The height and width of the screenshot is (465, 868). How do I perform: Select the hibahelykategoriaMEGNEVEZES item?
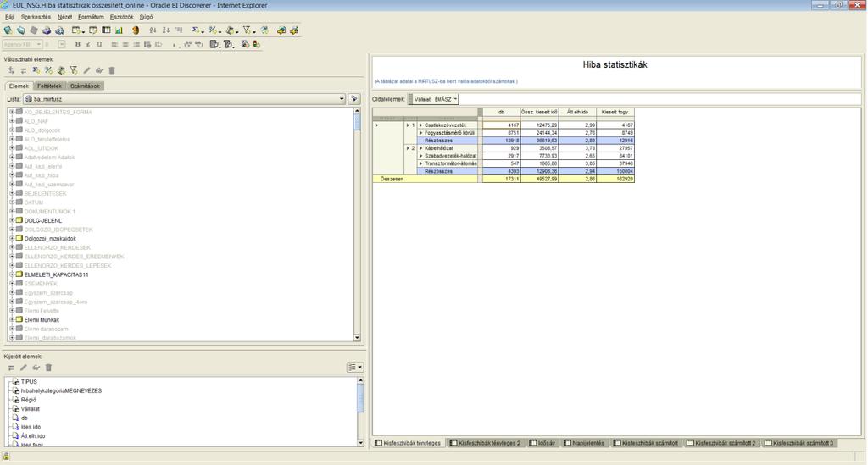tap(61, 391)
